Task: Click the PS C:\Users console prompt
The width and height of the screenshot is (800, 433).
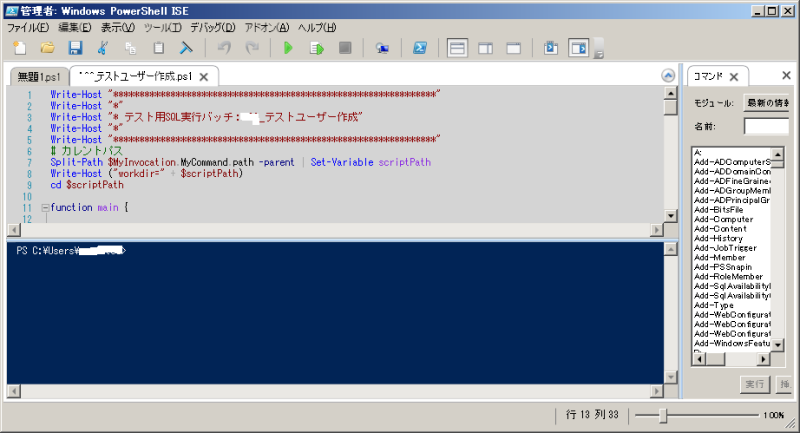Action: coord(70,250)
